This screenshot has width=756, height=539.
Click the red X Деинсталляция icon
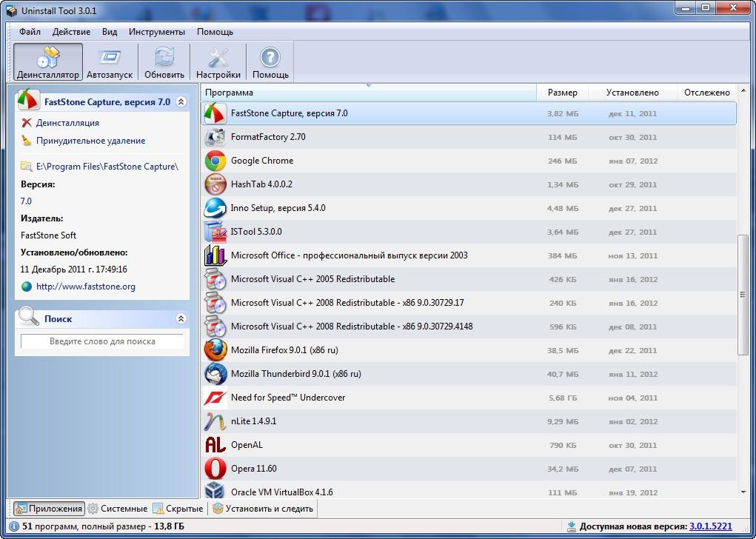point(27,123)
